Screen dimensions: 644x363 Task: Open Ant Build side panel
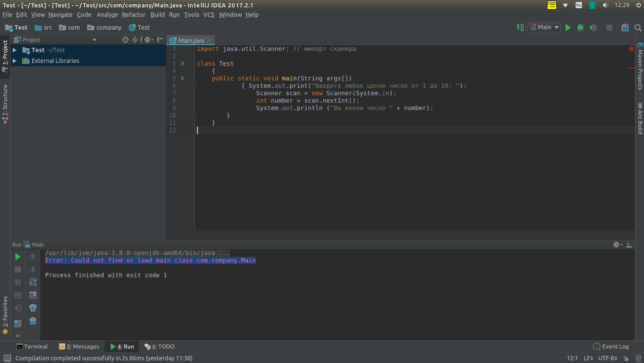(640, 118)
